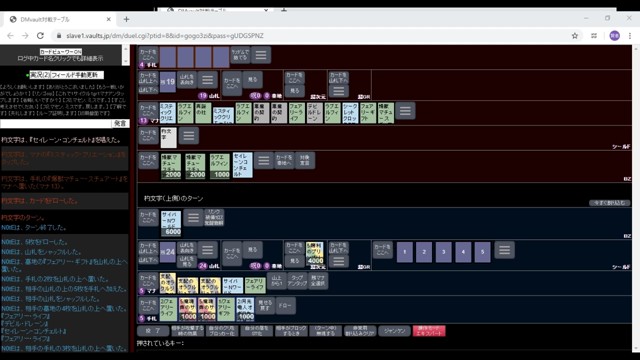The width and height of the screenshot is (640, 360).
Task: Open the browser profile avatar icon
Action: 614,36
